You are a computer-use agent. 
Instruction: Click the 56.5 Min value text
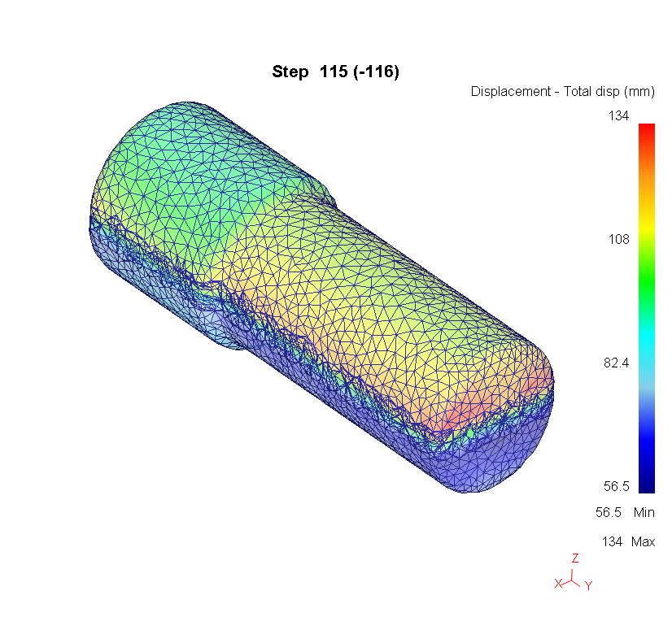pos(625,513)
